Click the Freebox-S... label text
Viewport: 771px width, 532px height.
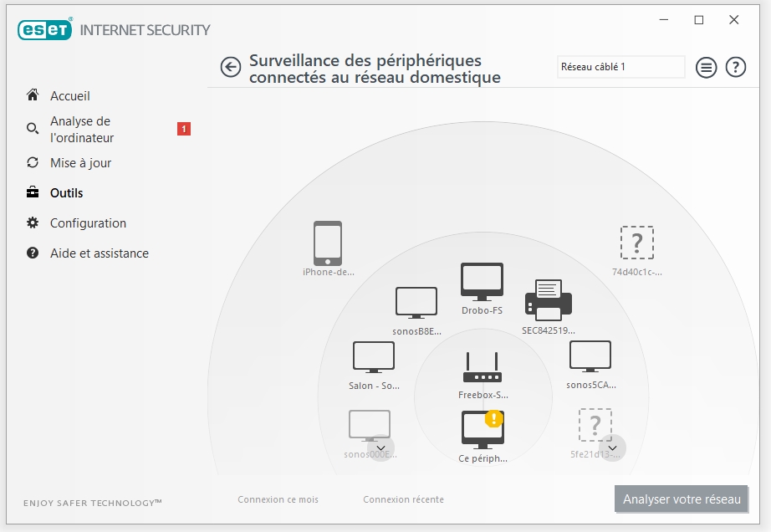pos(483,395)
